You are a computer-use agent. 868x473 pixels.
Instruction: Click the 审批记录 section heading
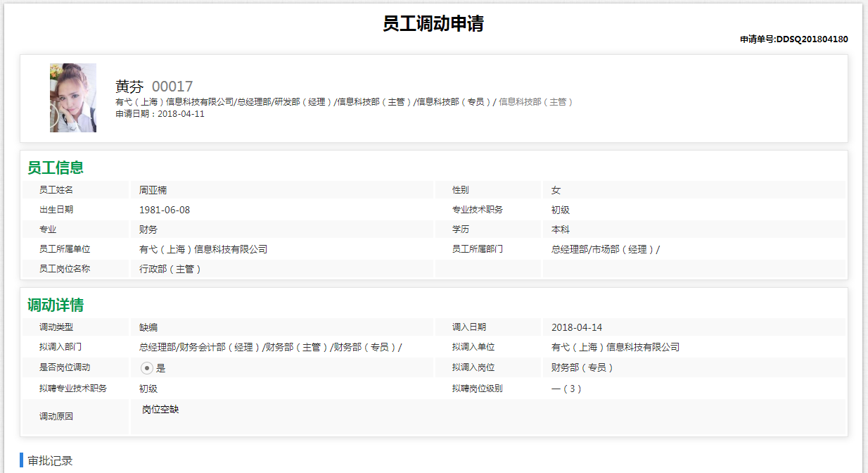pyautogui.click(x=50, y=461)
